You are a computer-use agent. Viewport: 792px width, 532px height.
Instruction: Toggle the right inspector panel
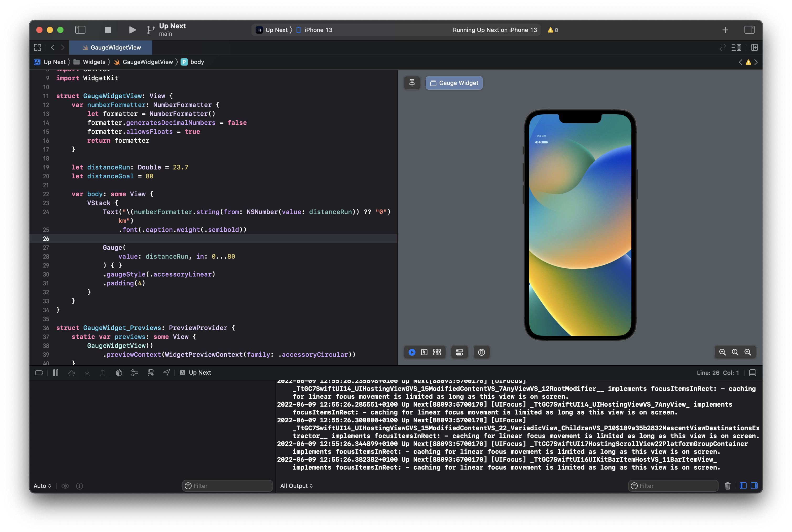tap(749, 30)
